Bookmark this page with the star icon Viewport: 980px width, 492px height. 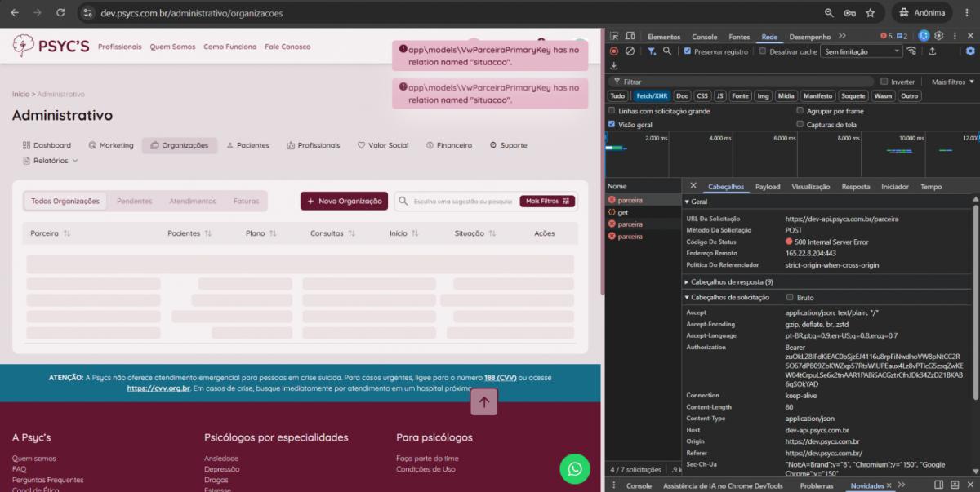tap(871, 13)
